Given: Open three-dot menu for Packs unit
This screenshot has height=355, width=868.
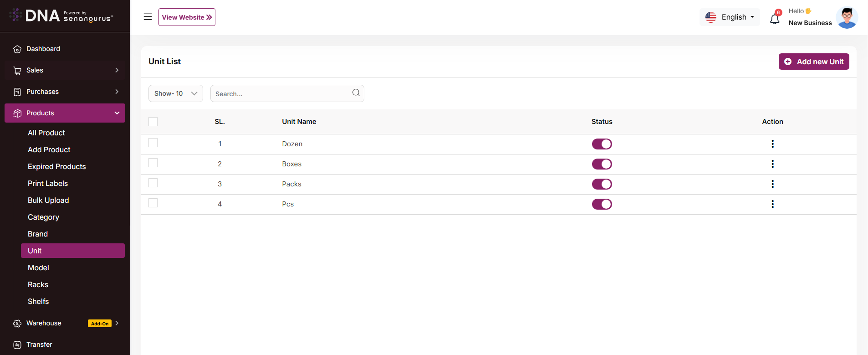Looking at the screenshot, I should (772, 184).
